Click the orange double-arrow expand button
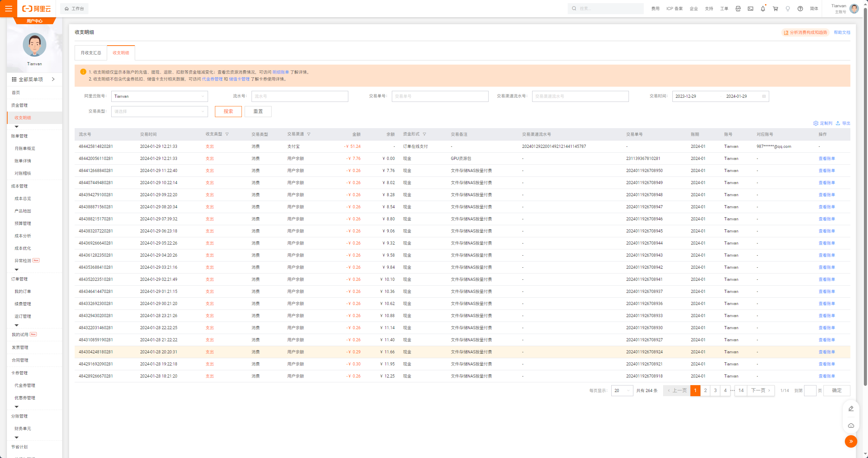 click(851, 441)
